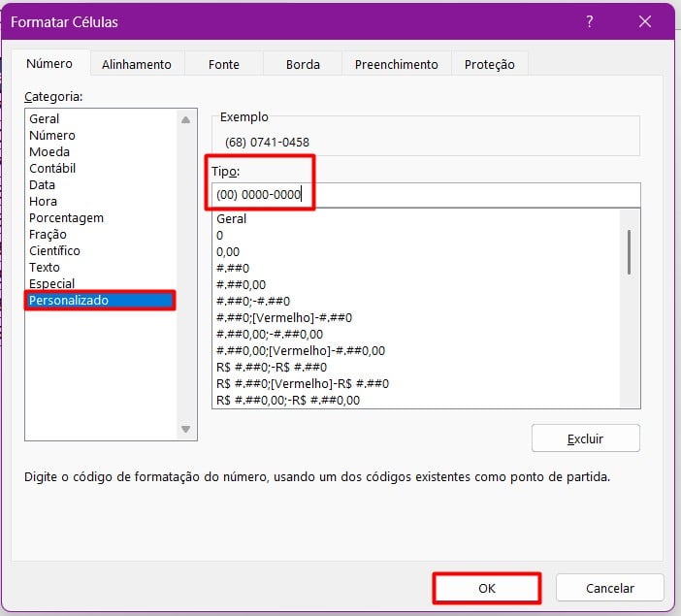
Task: Select the Científico category
Action: click(x=101, y=250)
